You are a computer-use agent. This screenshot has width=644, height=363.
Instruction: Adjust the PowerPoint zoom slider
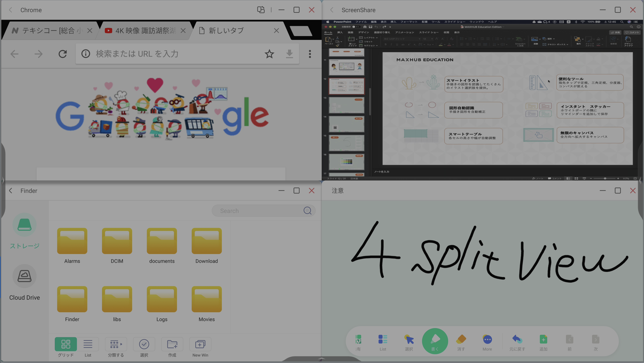point(605,178)
